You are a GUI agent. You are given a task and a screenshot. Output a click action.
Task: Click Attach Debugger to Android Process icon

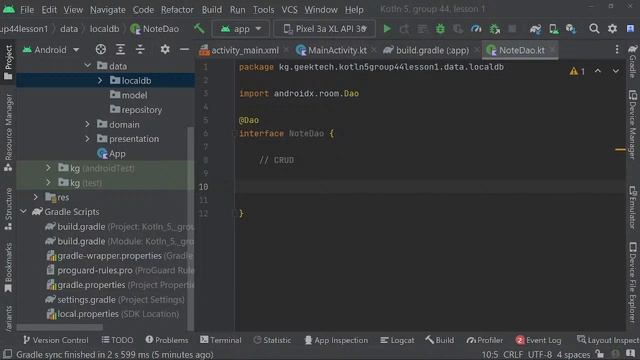coord(494,29)
